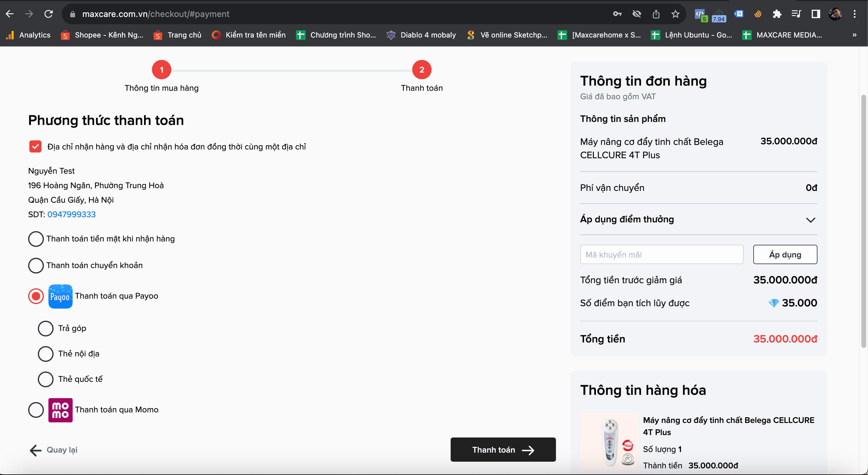Screen dimensions: 868x475
Task: Open Chrome three-dot menu
Action: pyautogui.click(x=854, y=14)
